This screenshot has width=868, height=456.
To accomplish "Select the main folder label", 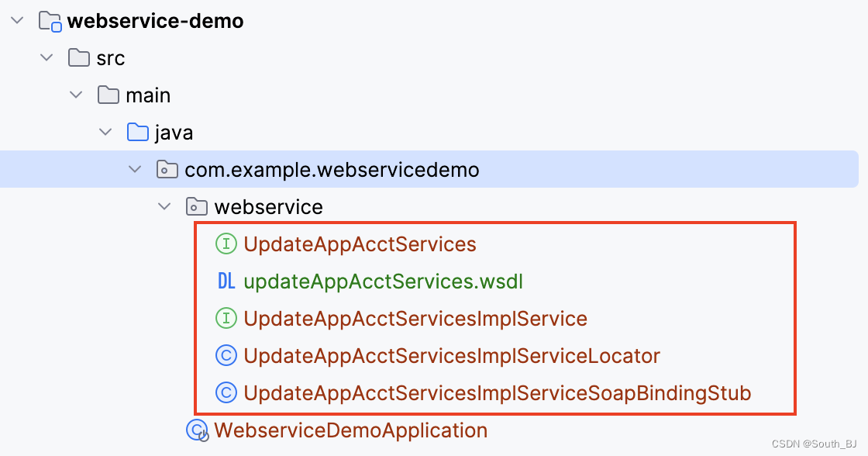I will tap(148, 95).
